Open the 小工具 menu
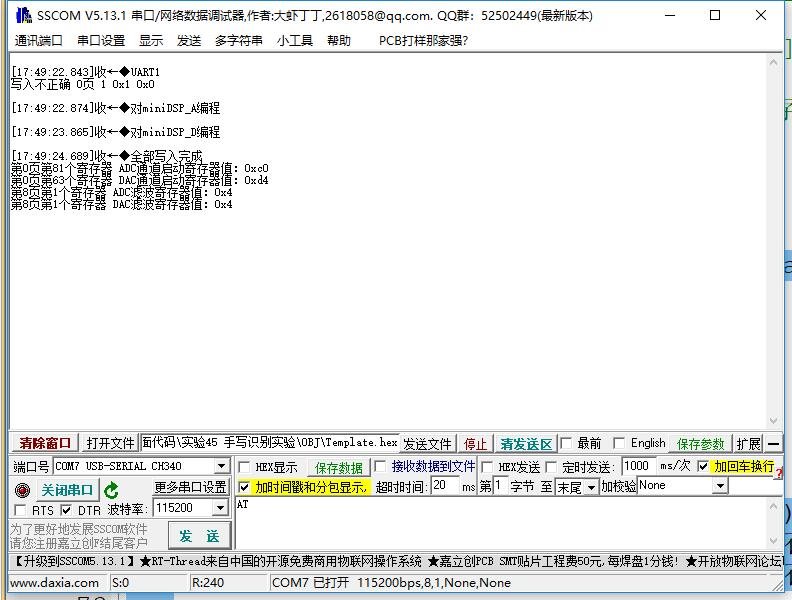Screen dimensions: 792x600 coord(294,40)
